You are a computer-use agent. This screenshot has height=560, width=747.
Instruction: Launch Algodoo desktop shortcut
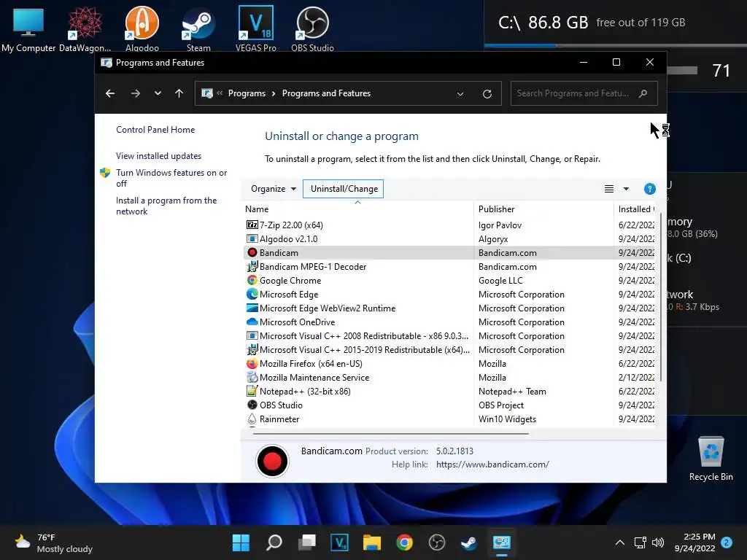[x=142, y=28]
